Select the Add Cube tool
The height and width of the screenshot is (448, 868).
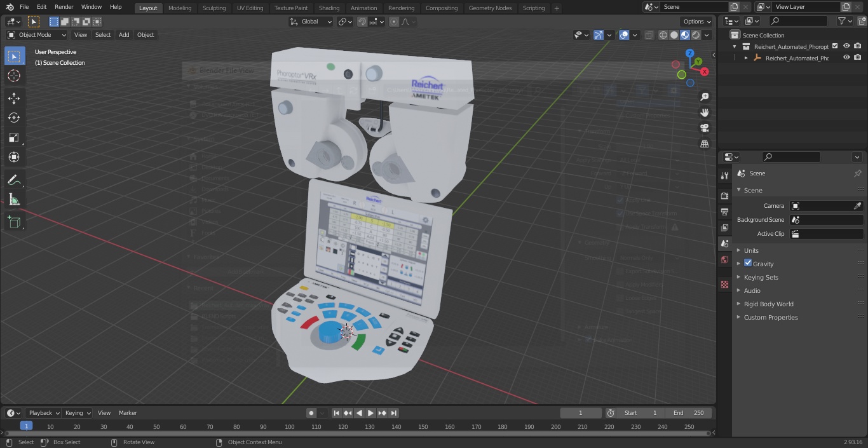(x=14, y=222)
